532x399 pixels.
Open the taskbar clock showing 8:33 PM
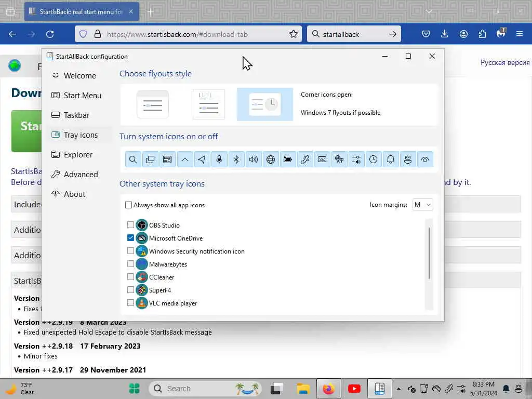[x=484, y=389]
